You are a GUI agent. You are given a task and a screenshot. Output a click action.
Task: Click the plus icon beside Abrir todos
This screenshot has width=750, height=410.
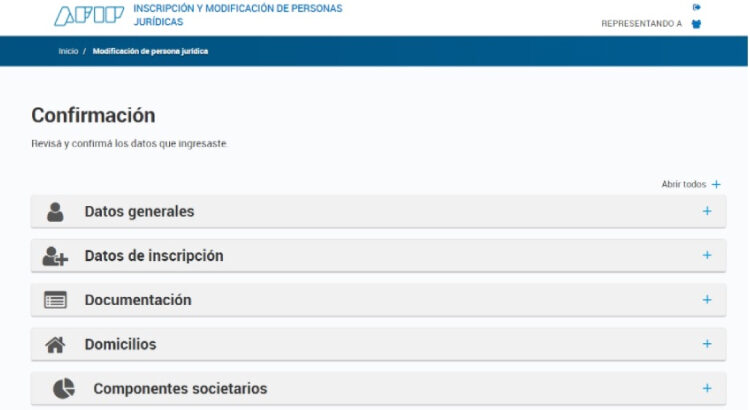[x=716, y=184]
